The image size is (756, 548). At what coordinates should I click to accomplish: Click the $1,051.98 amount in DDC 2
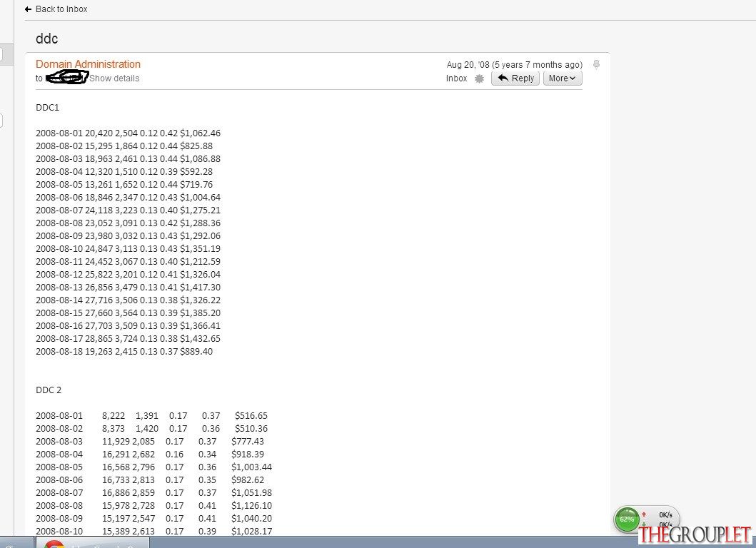[252, 493]
